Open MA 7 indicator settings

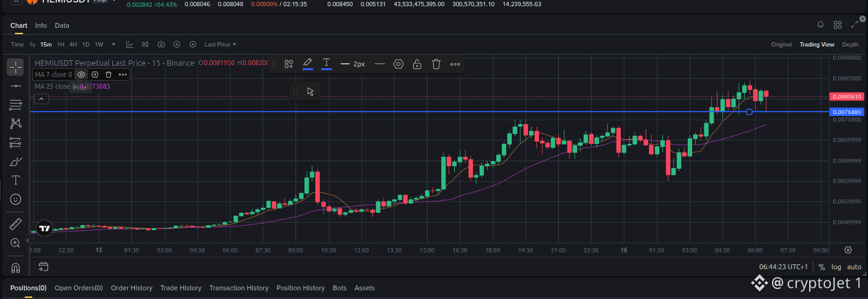95,74
